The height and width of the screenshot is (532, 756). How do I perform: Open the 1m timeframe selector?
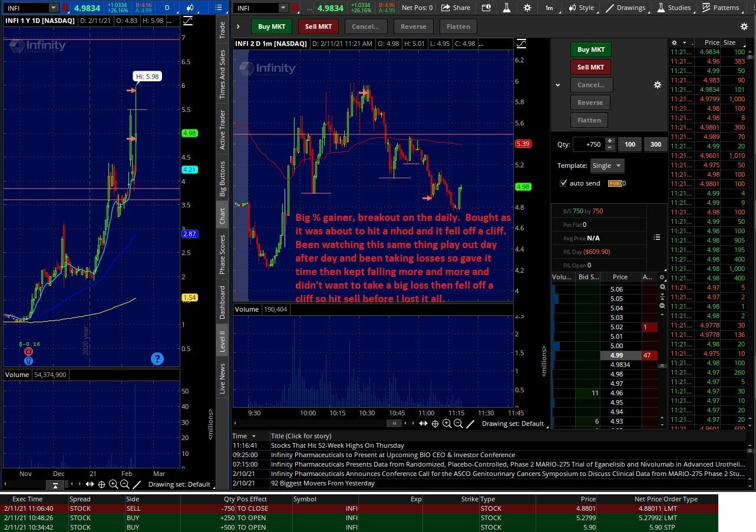pyautogui.click(x=549, y=8)
